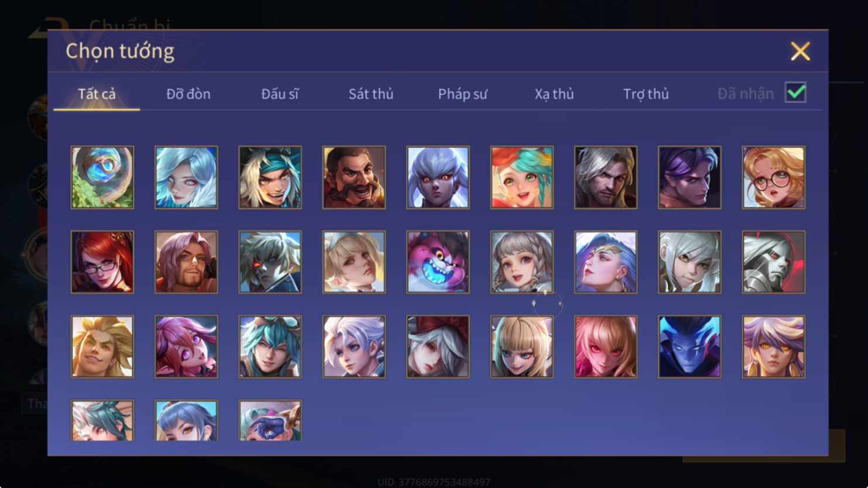Choose the pink grinning cat monster hero

coord(438,262)
